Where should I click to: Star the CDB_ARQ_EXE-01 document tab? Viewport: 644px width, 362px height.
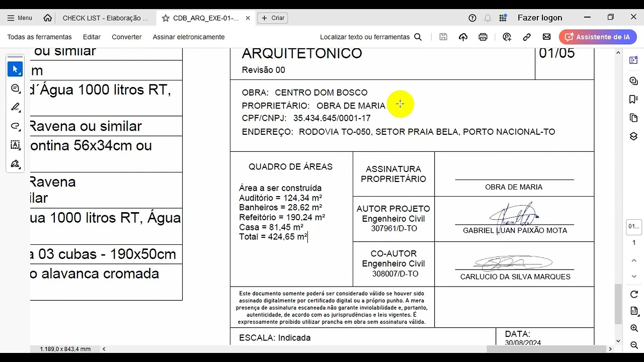[x=166, y=18]
